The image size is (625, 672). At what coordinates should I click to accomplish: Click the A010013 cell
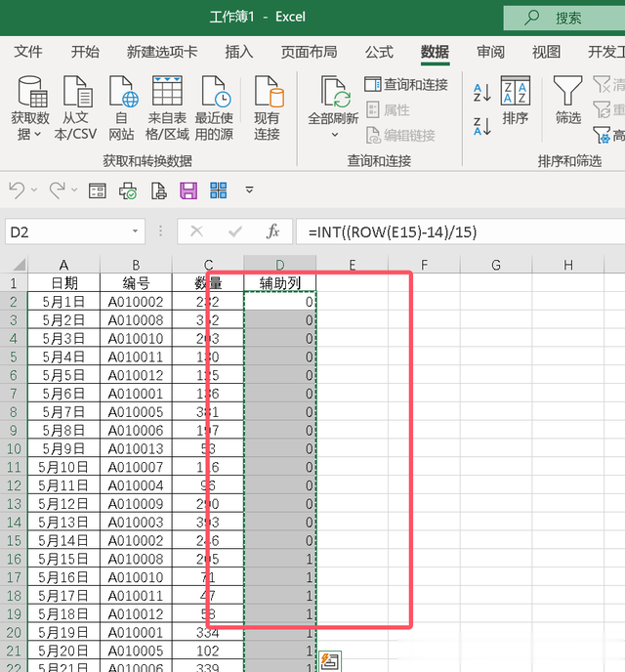[x=136, y=448]
